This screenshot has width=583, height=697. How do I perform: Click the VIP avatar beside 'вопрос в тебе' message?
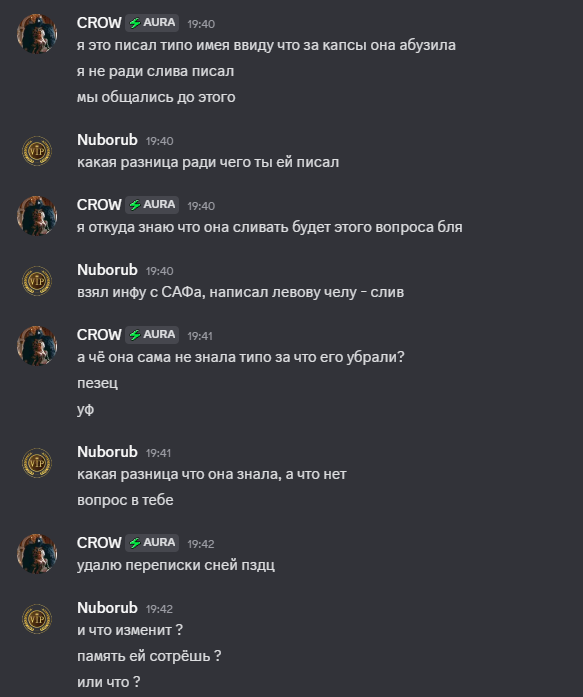coord(37,463)
